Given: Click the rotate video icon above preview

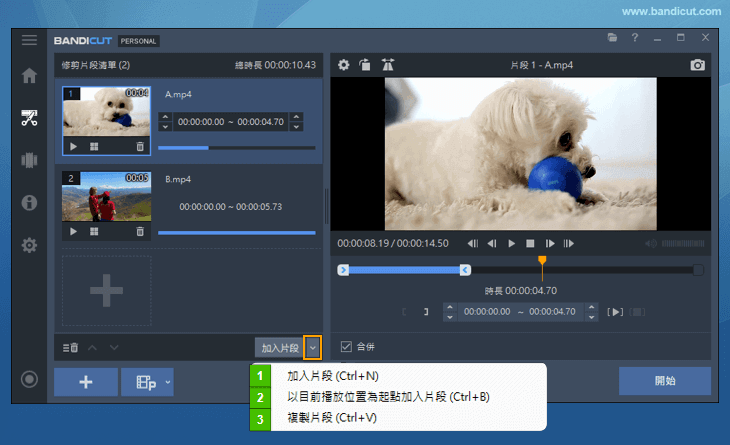Looking at the screenshot, I should (365, 65).
